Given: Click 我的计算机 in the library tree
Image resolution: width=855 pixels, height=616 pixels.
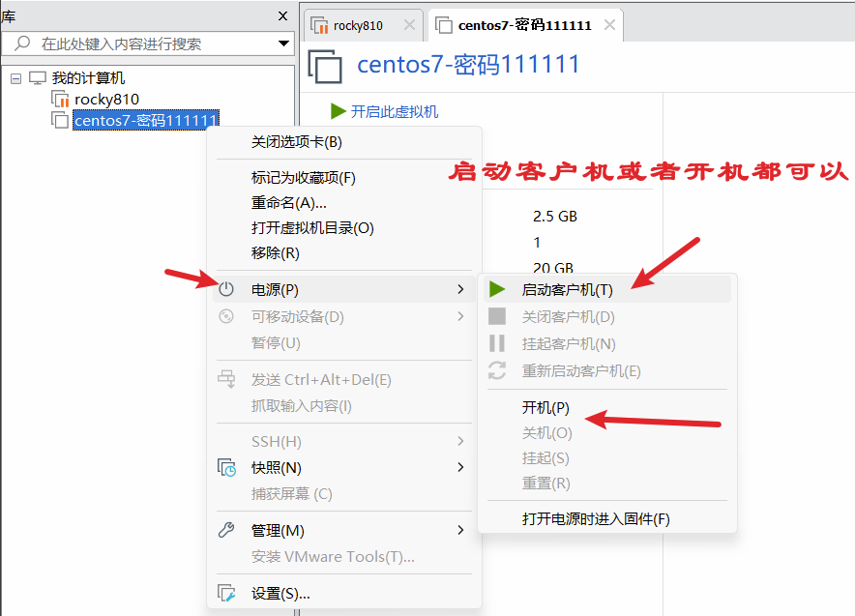Looking at the screenshot, I should point(88,78).
